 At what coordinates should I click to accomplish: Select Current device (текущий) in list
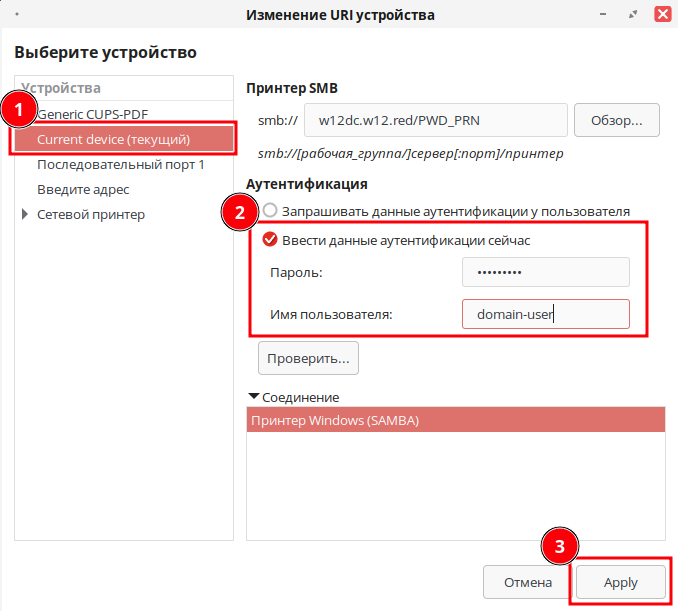click(113, 139)
